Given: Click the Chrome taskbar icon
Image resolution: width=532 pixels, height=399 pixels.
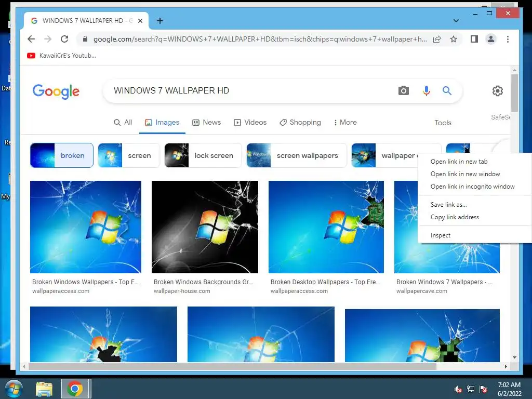Looking at the screenshot, I should 75,389.
